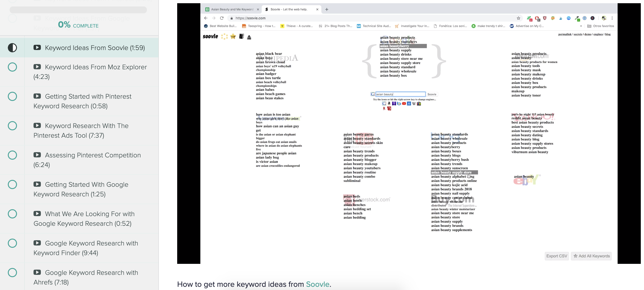Open Best Website Buil... bookmark

pos(220,26)
